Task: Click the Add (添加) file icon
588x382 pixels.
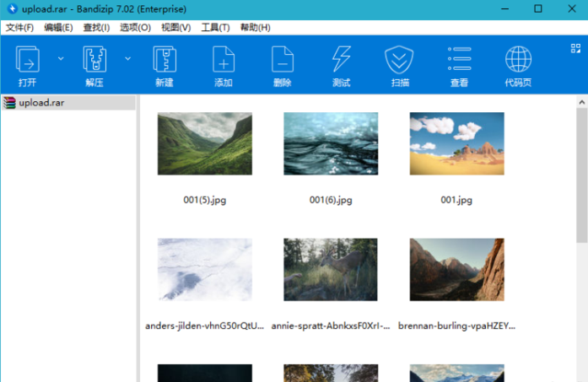Action: pyautogui.click(x=224, y=59)
